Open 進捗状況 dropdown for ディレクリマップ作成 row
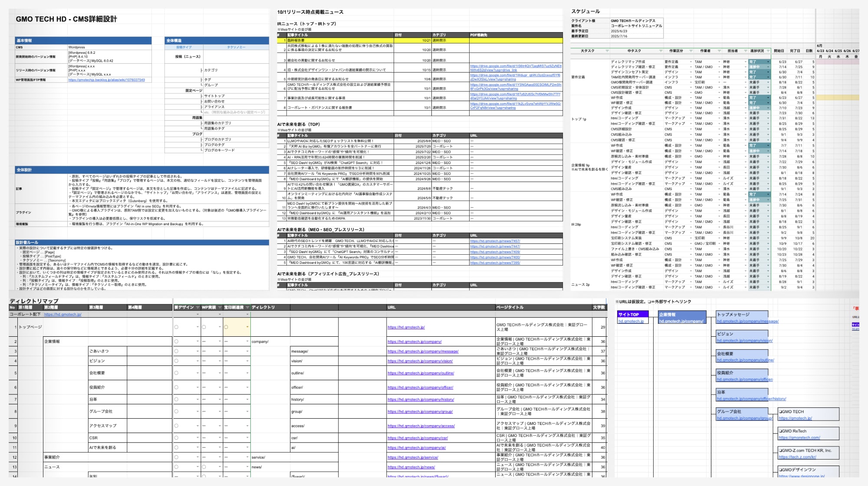The image size is (868, 486). pyautogui.click(x=768, y=62)
